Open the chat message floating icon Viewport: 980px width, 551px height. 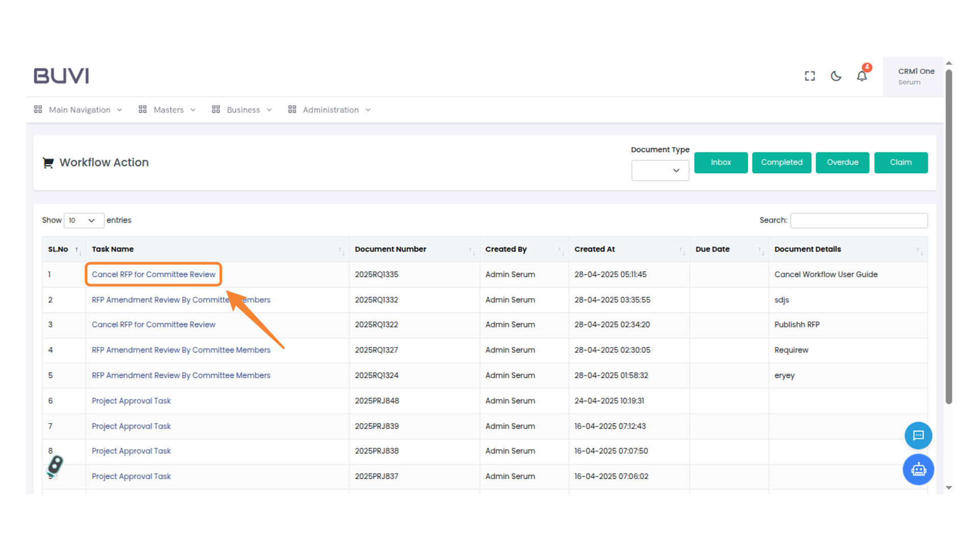tap(918, 435)
